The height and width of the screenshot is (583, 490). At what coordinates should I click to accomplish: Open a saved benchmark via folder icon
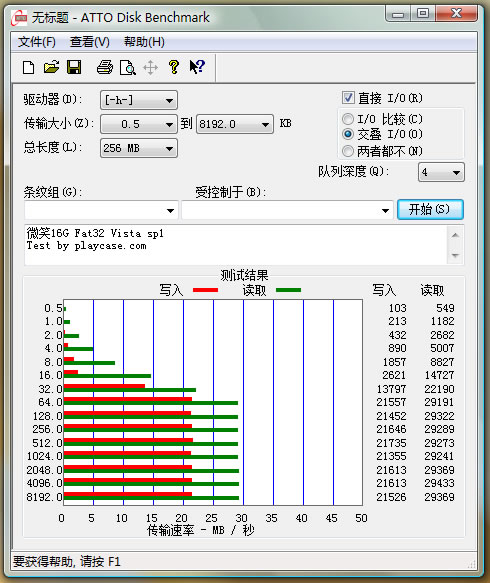coord(51,67)
